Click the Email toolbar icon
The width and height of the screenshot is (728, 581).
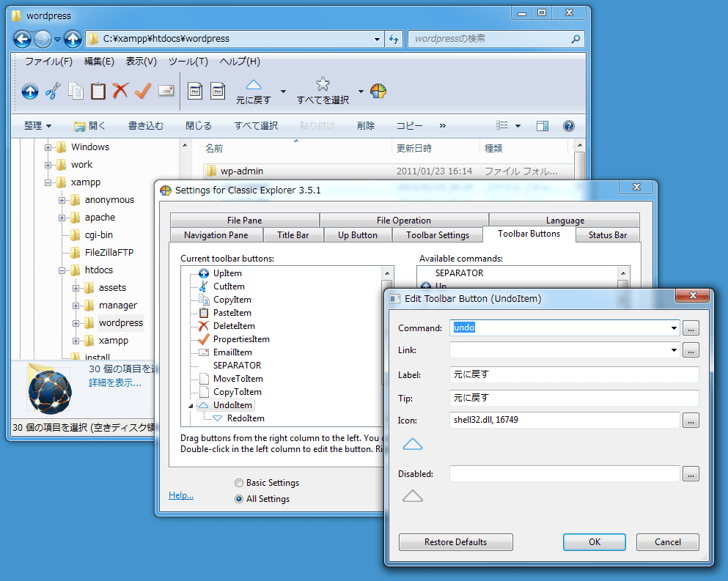pos(166,91)
